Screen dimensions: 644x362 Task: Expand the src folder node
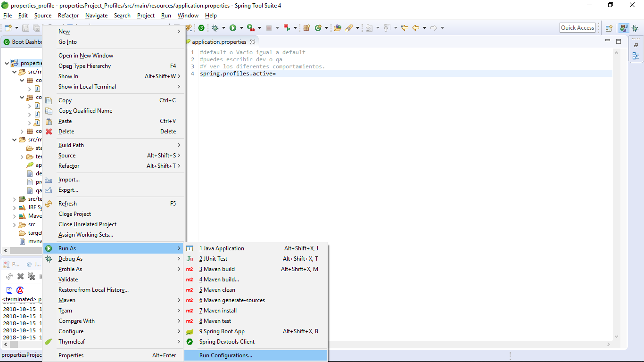14,224
